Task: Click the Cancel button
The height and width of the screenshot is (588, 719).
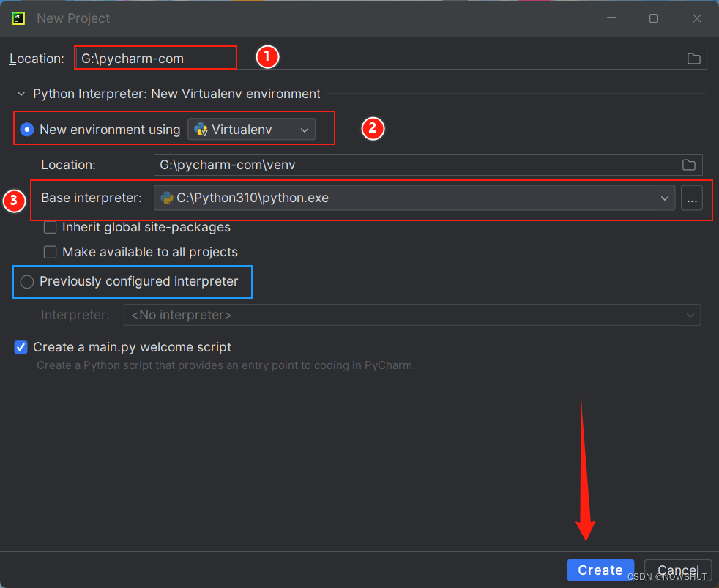Action: [x=678, y=570]
